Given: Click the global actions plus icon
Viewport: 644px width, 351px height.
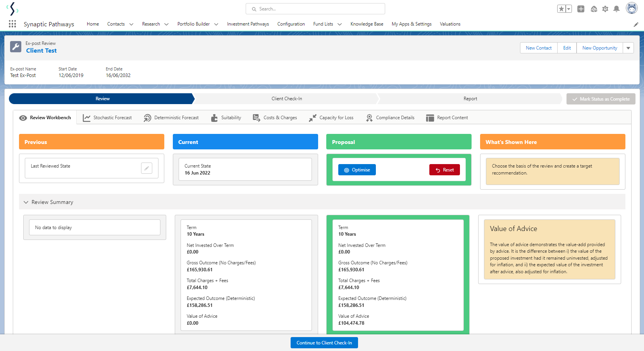Looking at the screenshot, I should click(581, 9).
